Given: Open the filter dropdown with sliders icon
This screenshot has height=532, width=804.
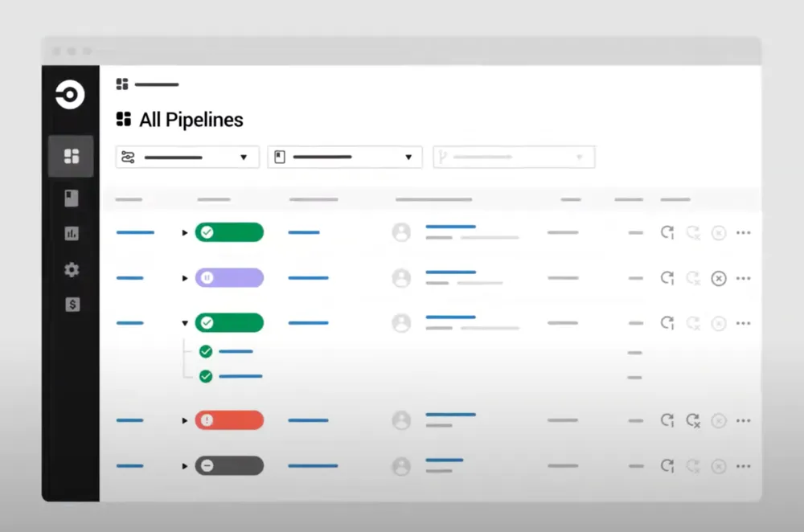Looking at the screenshot, I should point(187,158).
